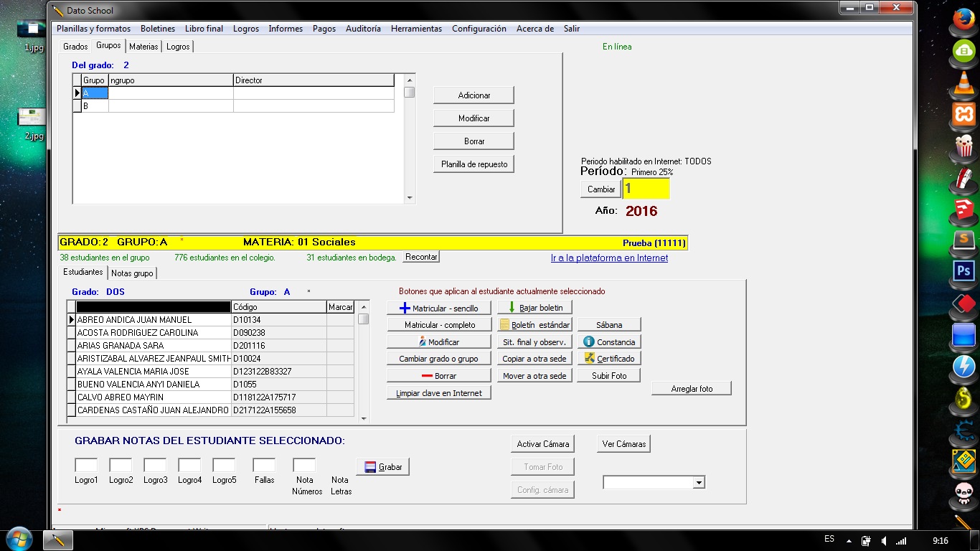Switch to the Notas grupo tab

click(x=132, y=273)
